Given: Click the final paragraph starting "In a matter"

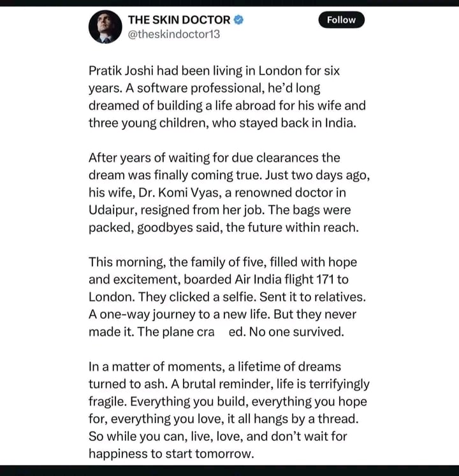Looking at the screenshot, I should tap(228, 410).
